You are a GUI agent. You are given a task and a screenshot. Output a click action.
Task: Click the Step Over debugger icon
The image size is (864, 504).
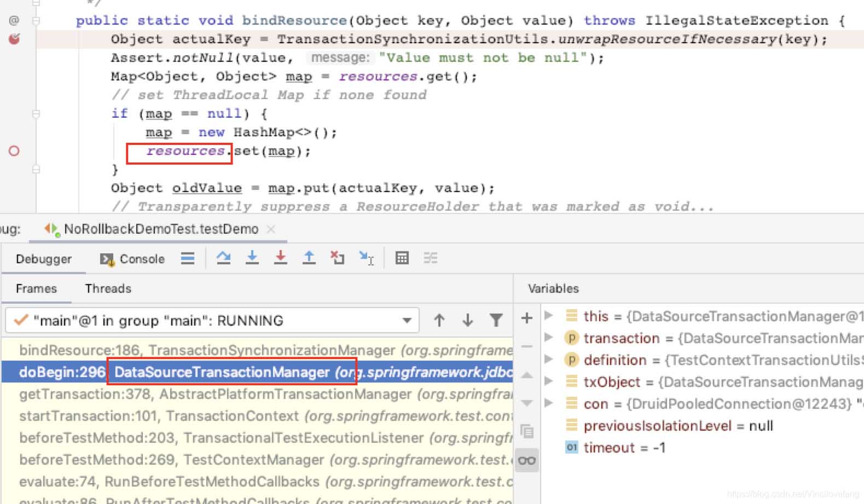(x=223, y=258)
